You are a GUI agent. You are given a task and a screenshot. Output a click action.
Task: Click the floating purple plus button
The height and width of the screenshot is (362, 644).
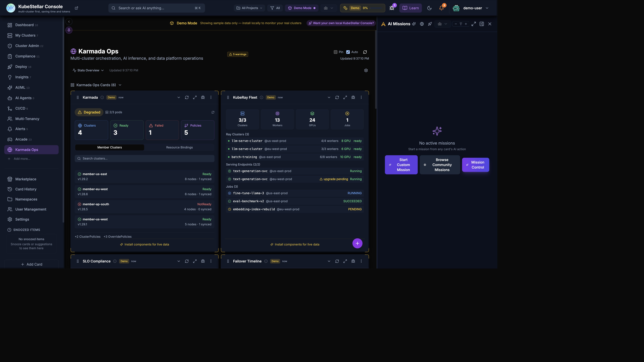coord(357,243)
